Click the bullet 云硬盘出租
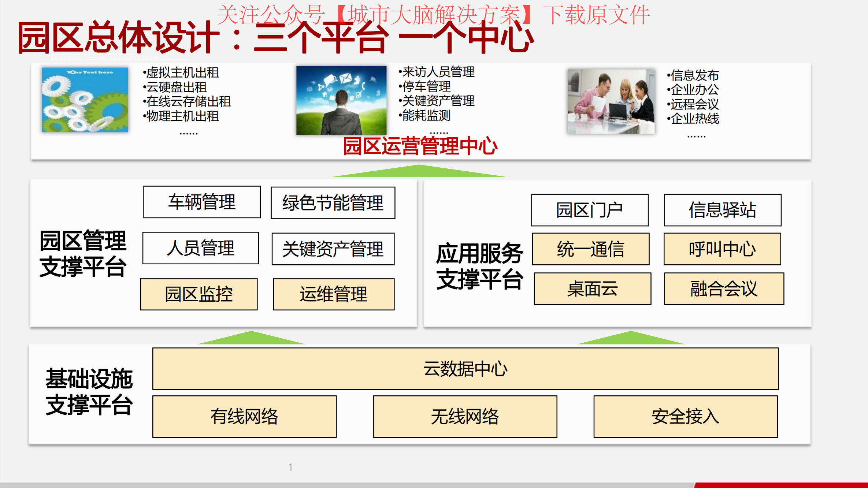868x488 pixels. (x=175, y=87)
